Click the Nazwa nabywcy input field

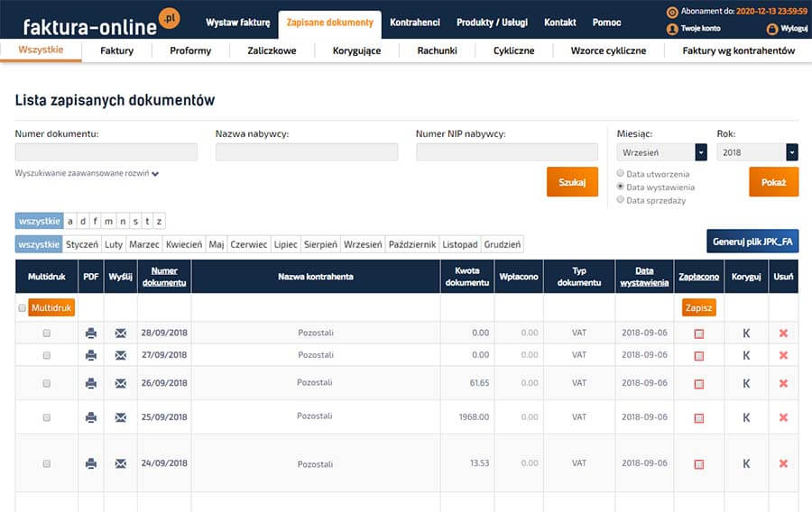307,152
